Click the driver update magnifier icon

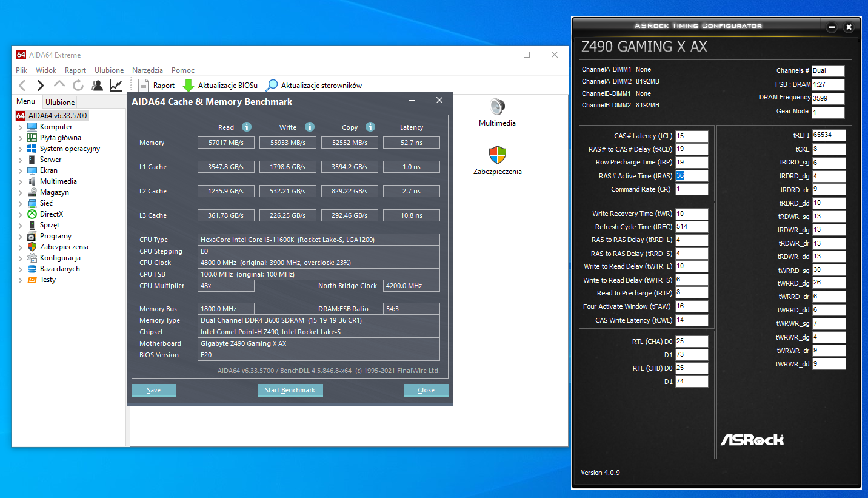tap(272, 86)
